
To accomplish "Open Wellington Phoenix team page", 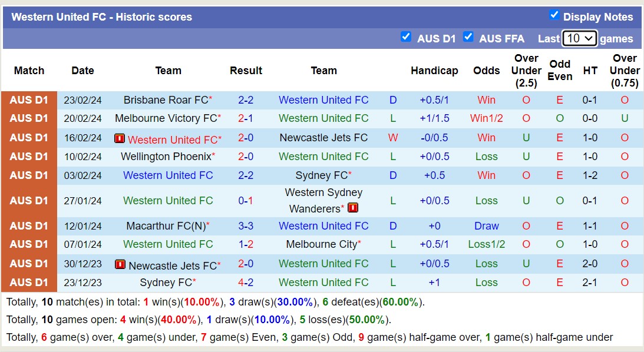I will [166, 157].
